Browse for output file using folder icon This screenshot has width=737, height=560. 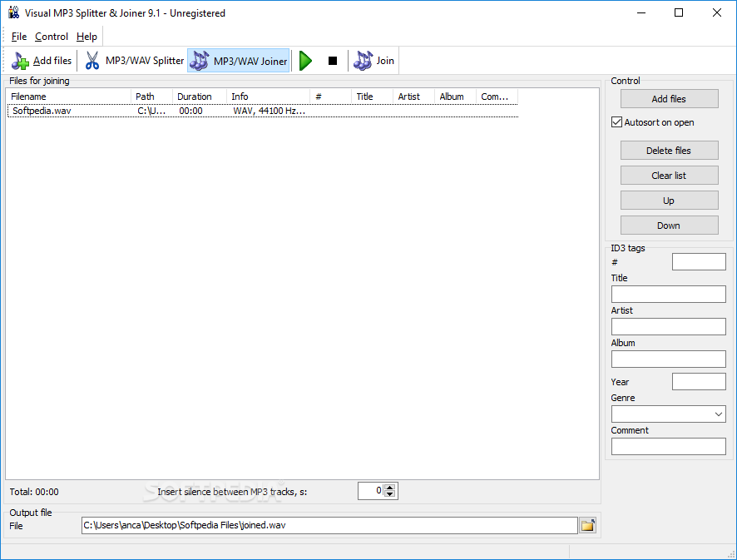587,525
